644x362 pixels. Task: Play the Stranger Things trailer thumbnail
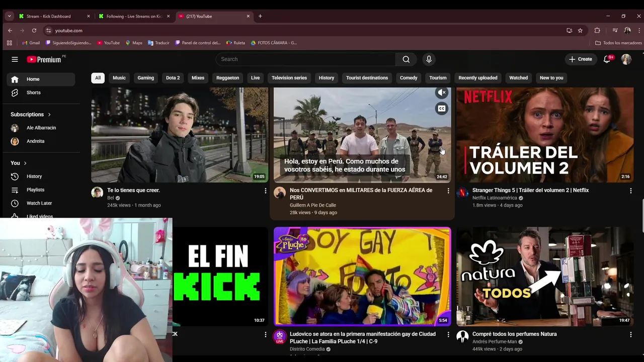click(x=545, y=135)
